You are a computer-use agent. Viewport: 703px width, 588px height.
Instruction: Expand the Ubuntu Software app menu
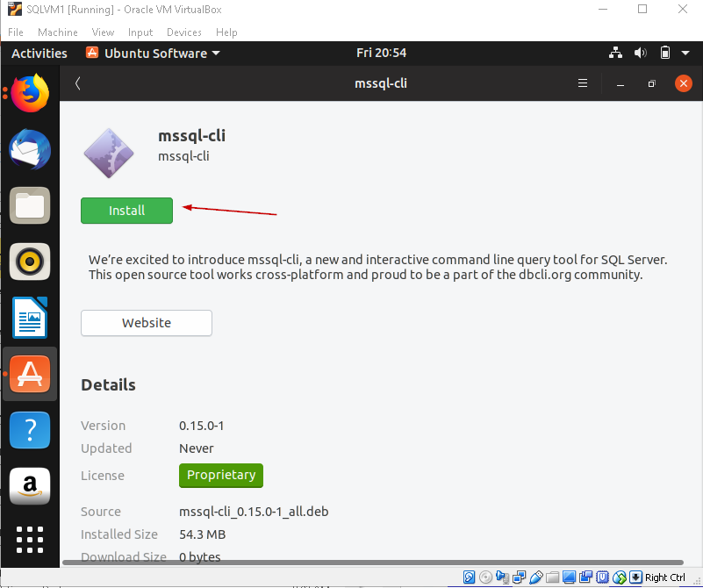pyautogui.click(x=154, y=53)
